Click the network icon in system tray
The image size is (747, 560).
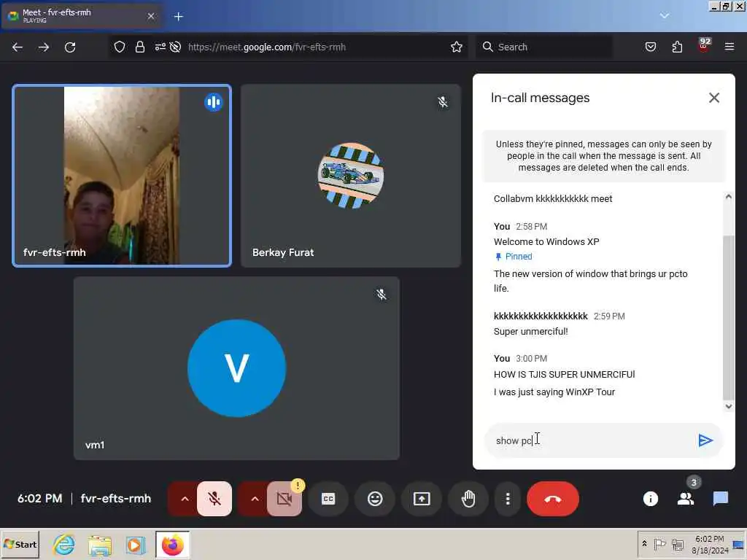click(x=678, y=544)
